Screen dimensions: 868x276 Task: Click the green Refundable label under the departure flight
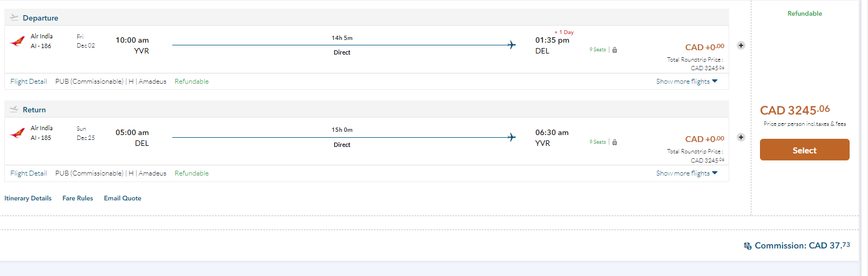coord(192,82)
